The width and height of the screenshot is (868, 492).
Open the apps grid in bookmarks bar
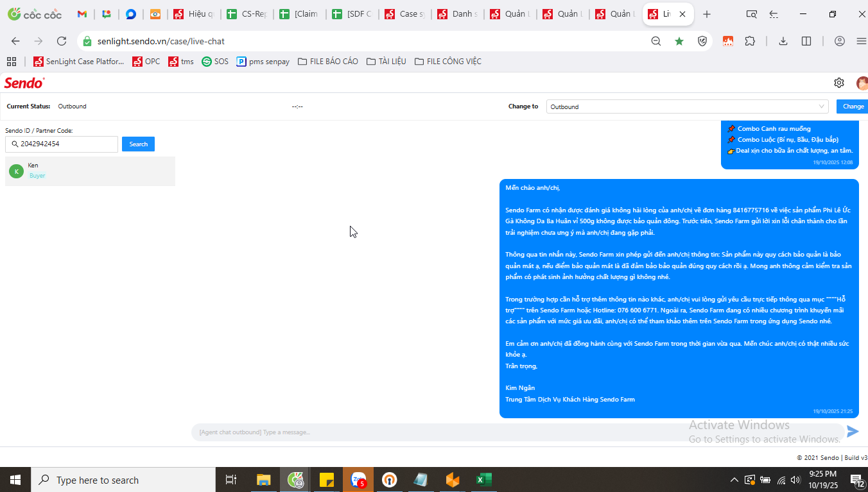[x=12, y=62]
